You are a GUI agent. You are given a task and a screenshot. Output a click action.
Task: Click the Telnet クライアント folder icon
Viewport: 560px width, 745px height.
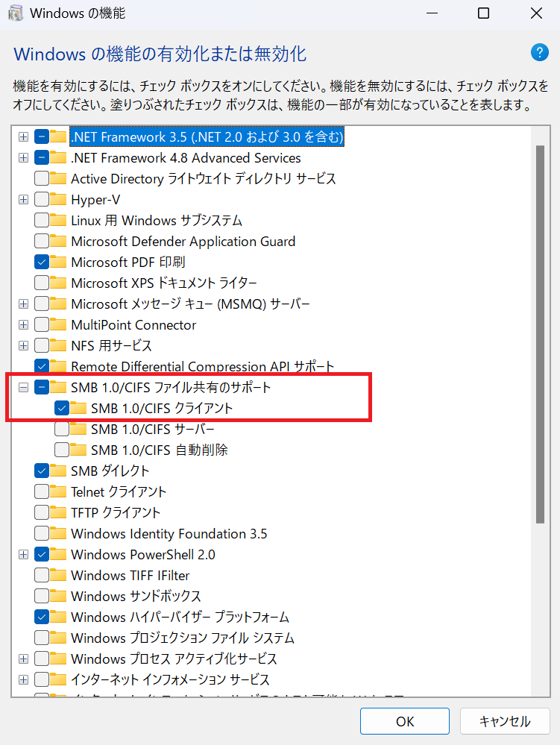coord(58,491)
